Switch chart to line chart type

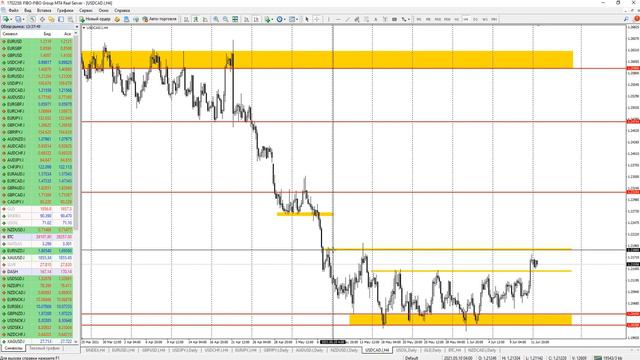tap(205, 19)
